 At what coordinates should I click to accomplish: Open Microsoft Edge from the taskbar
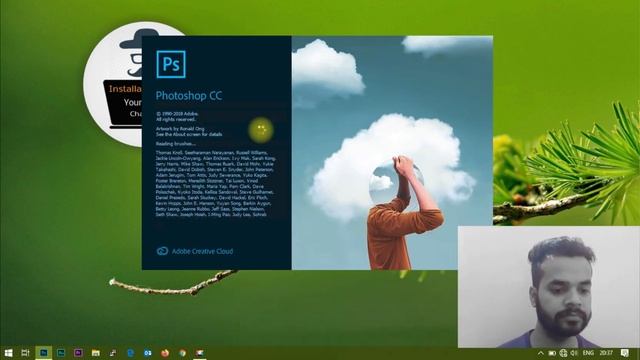pyautogui.click(x=131, y=353)
